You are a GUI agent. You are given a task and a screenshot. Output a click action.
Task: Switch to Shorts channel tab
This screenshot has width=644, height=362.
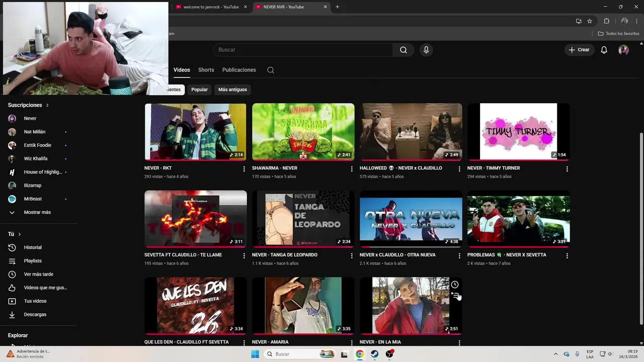[206, 70]
